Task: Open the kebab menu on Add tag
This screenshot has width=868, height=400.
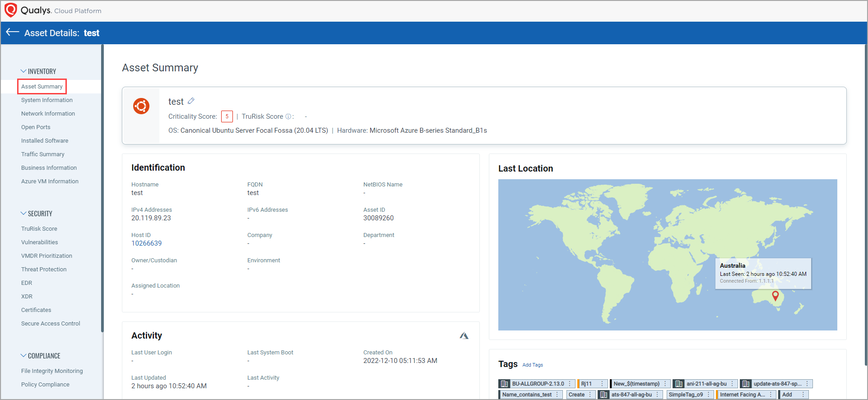Action: tap(803, 395)
